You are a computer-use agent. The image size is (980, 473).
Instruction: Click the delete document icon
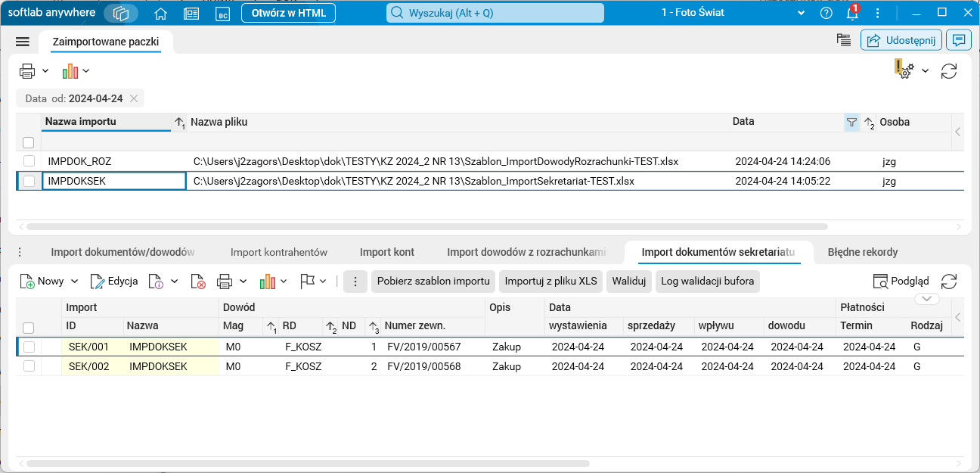[198, 282]
